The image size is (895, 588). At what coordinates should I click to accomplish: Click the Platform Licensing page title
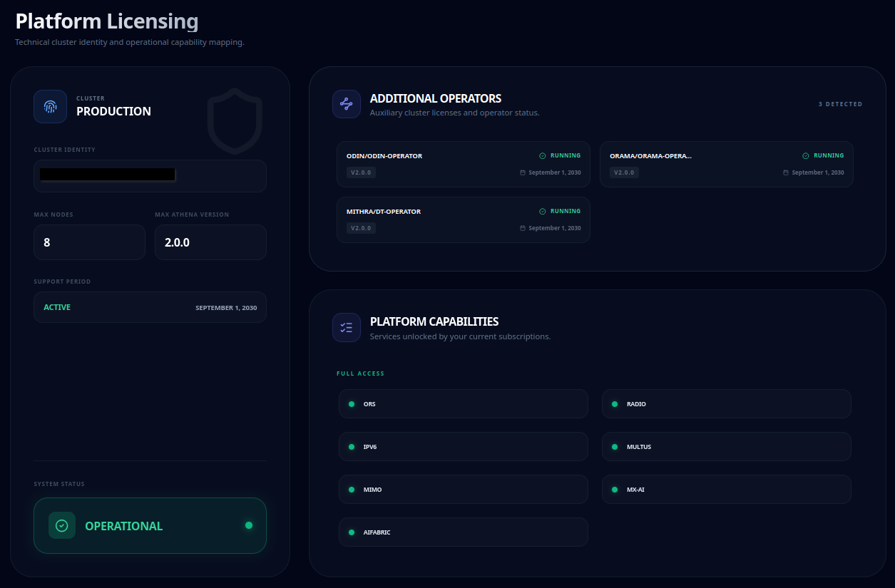tap(107, 21)
